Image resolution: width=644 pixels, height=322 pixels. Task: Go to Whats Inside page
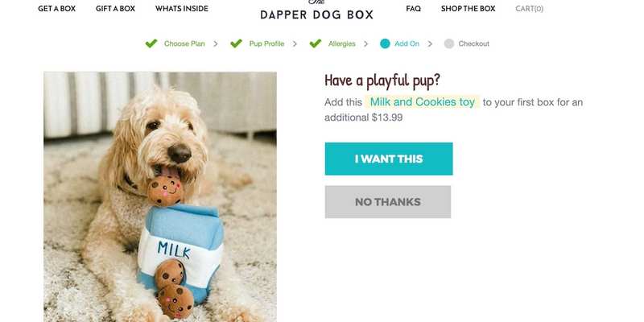pos(182,9)
